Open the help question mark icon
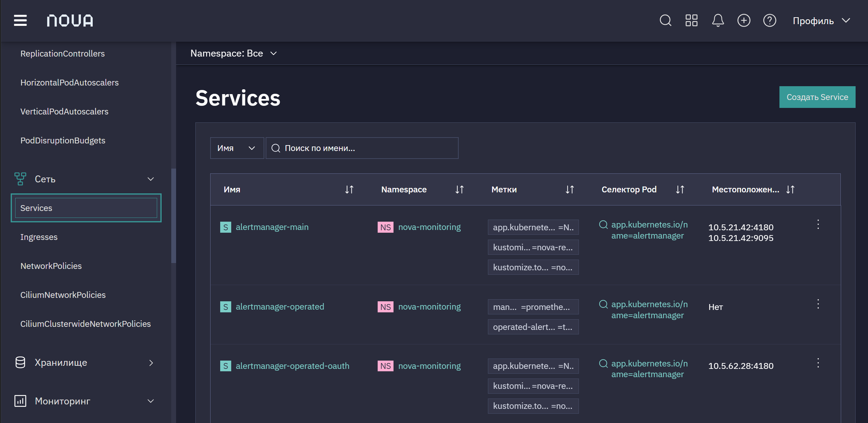Image resolution: width=868 pixels, height=423 pixels. click(x=769, y=21)
